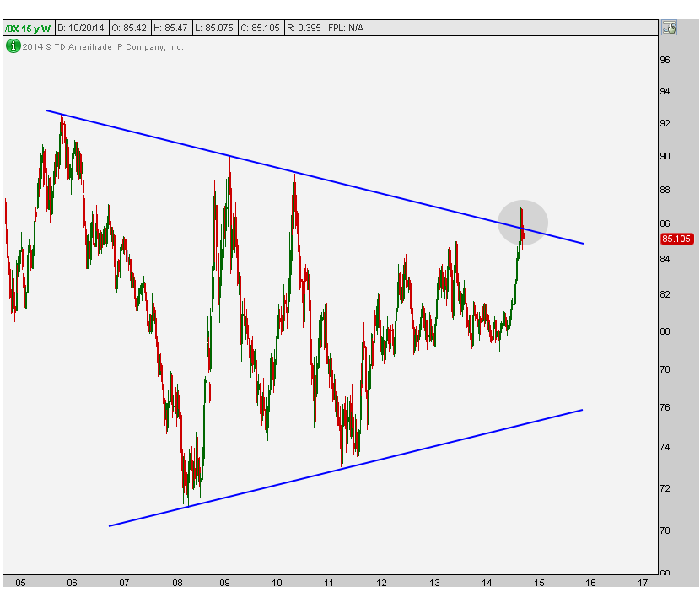The height and width of the screenshot is (608, 700).
Task: Click the 80 price axis label
Action: pyautogui.click(x=665, y=331)
